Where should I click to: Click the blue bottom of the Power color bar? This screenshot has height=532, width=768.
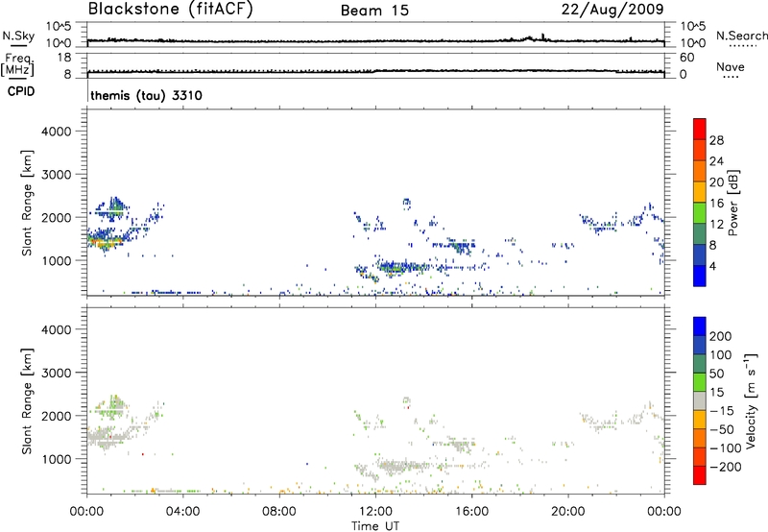point(700,276)
